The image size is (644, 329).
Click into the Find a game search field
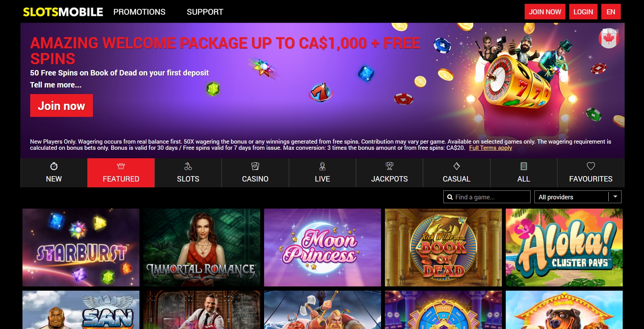click(x=487, y=197)
